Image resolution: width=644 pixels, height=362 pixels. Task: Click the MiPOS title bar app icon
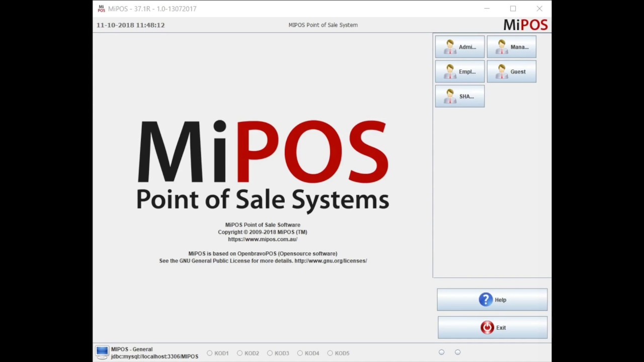click(101, 9)
